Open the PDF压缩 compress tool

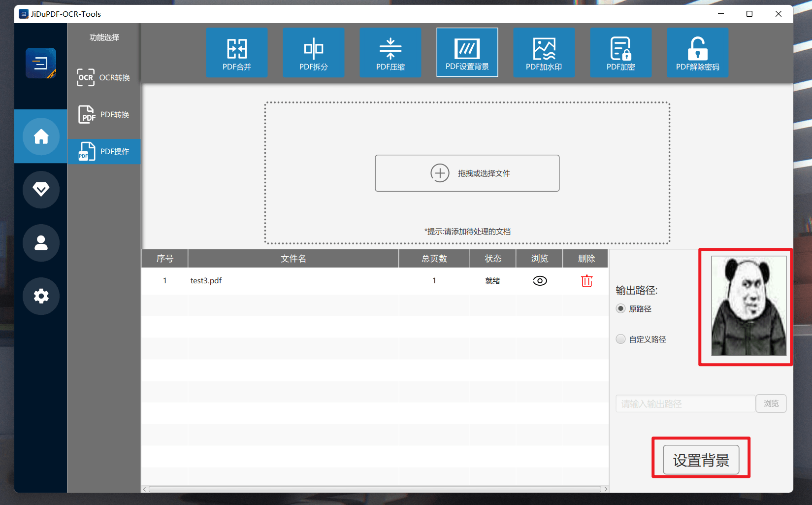pos(390,52)
